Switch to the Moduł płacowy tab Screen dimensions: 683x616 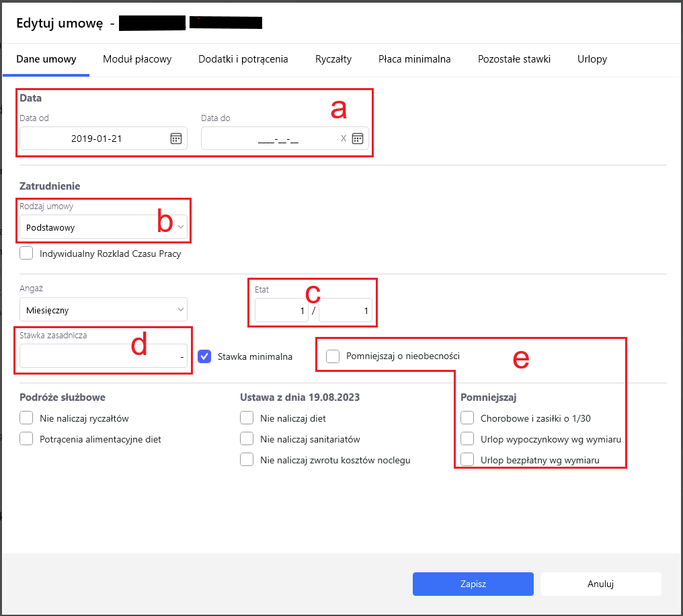coord(137,59)
